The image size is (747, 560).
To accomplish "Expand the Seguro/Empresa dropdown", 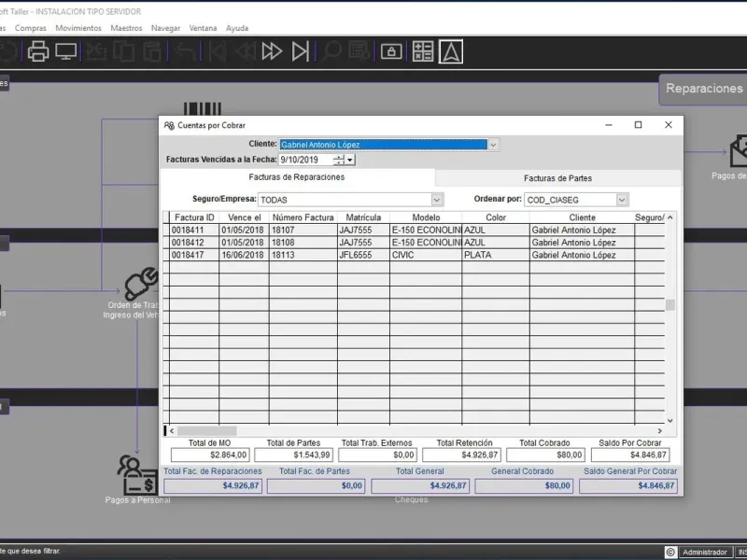I will tap(437, 200).
